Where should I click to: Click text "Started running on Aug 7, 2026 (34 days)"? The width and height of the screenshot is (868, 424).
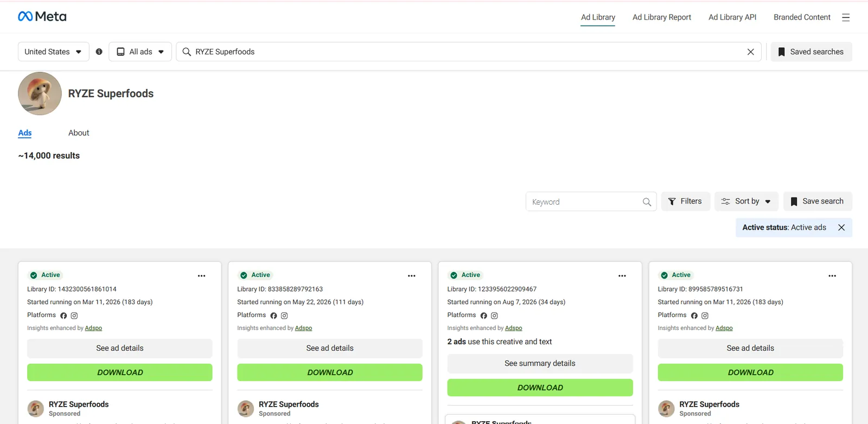506,302
